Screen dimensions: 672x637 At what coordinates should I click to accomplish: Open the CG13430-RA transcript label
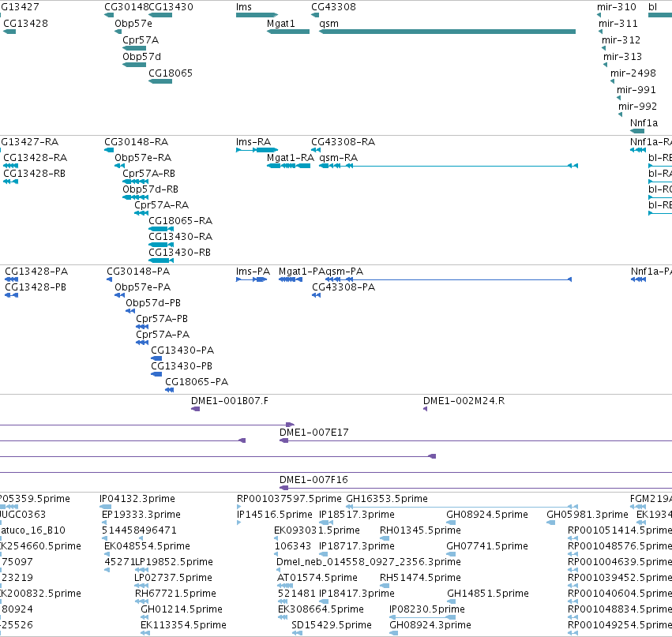(180, 237)
